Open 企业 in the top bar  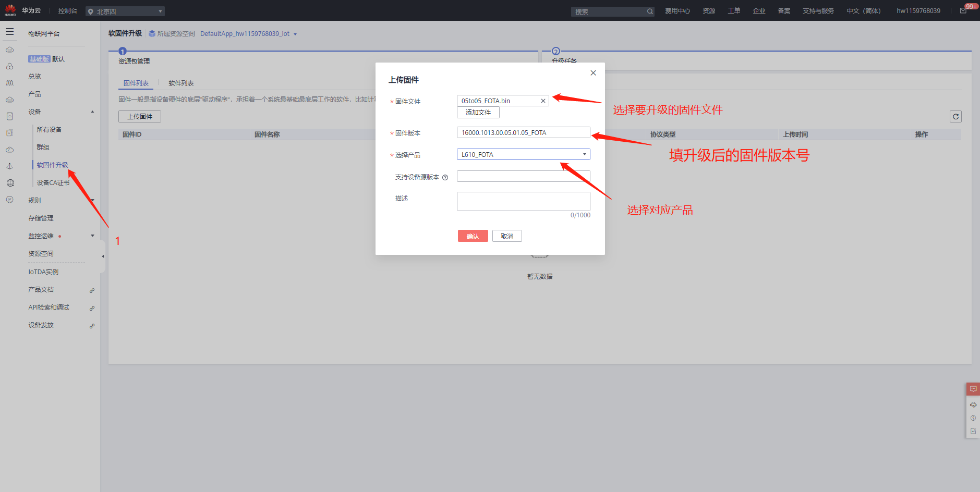click(759, 11)
